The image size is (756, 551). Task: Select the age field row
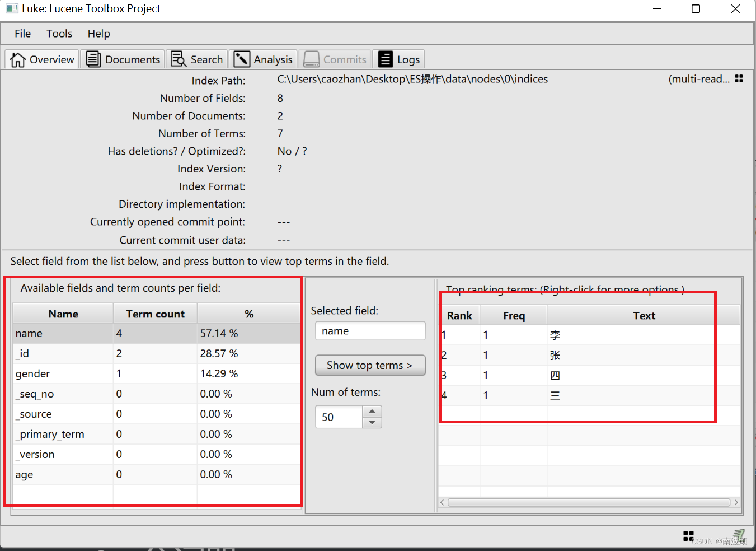[x=156, y=474]
